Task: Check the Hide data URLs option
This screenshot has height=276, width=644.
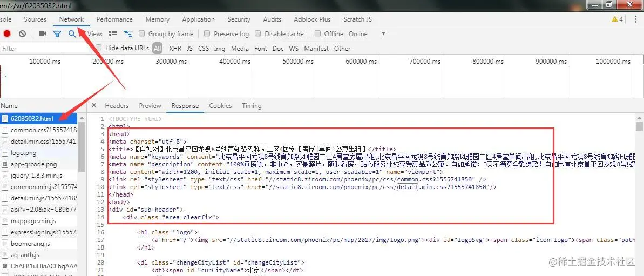Action: pyautogui.click(x=99, y=47)
